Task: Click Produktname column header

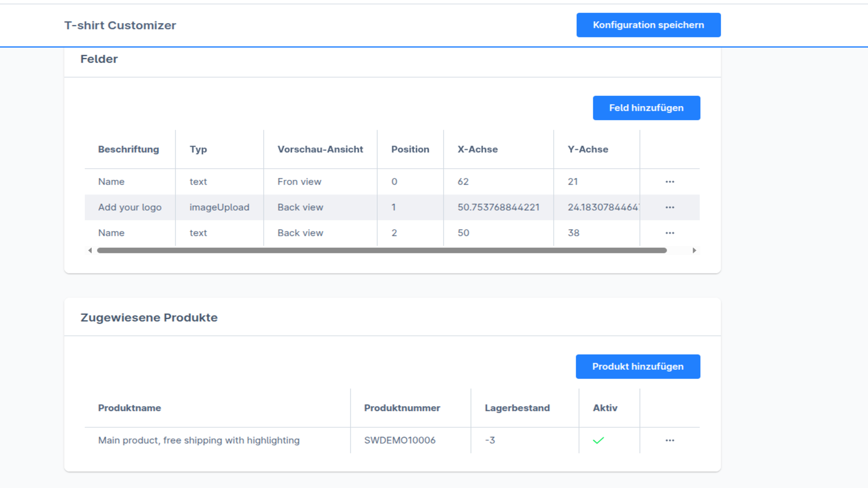Action: pos(129,408)
